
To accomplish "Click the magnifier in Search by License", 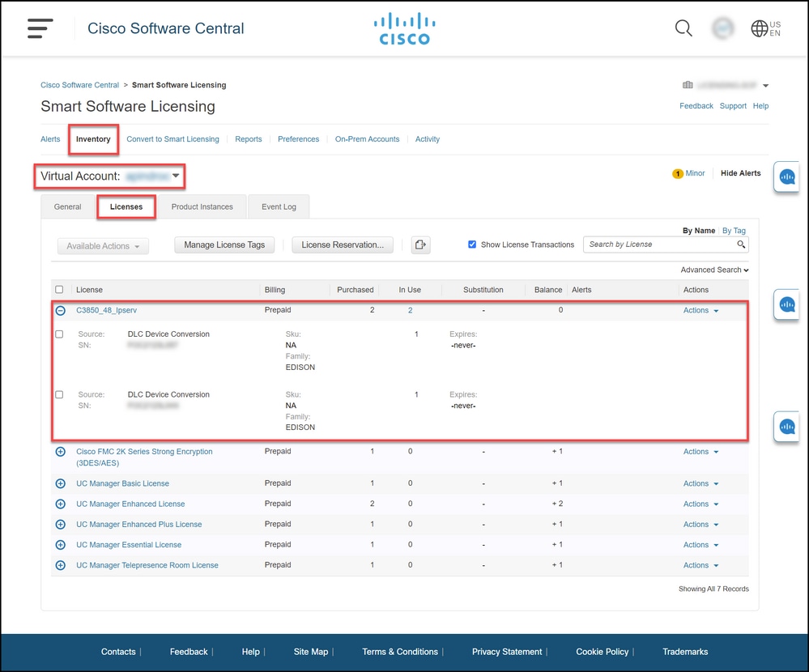I will tap(741, 245).
